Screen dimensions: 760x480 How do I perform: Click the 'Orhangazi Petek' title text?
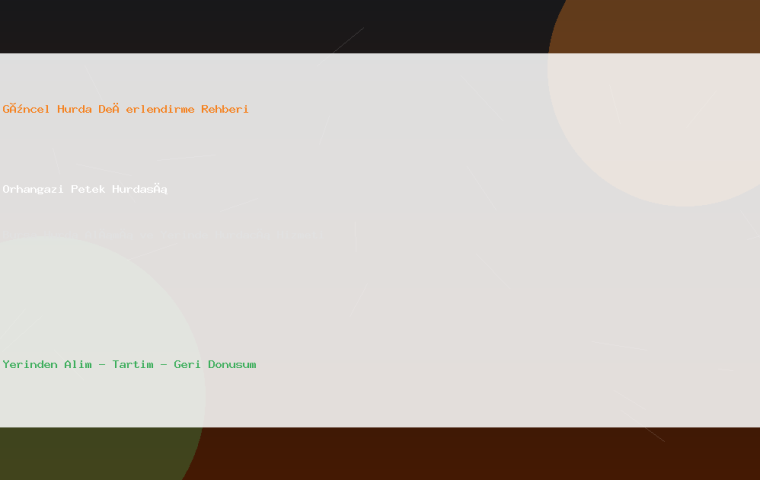pyautogui.click(x=85, y=189)
